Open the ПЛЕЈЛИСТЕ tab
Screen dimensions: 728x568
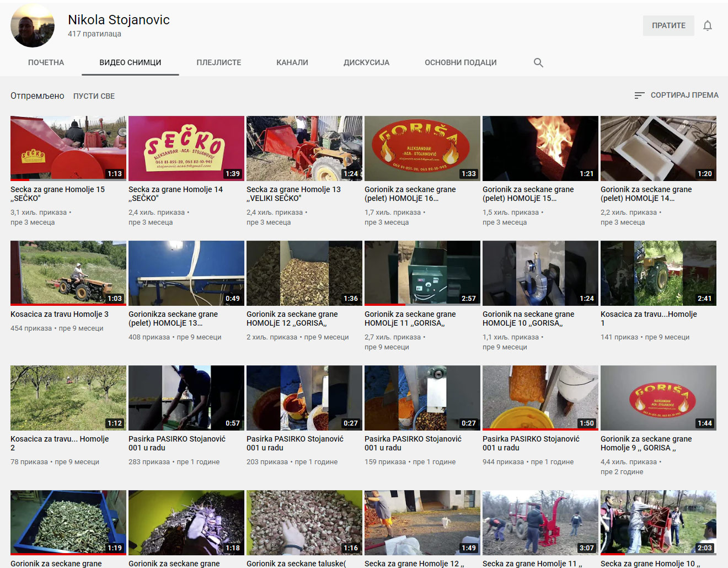click(219, 62)
